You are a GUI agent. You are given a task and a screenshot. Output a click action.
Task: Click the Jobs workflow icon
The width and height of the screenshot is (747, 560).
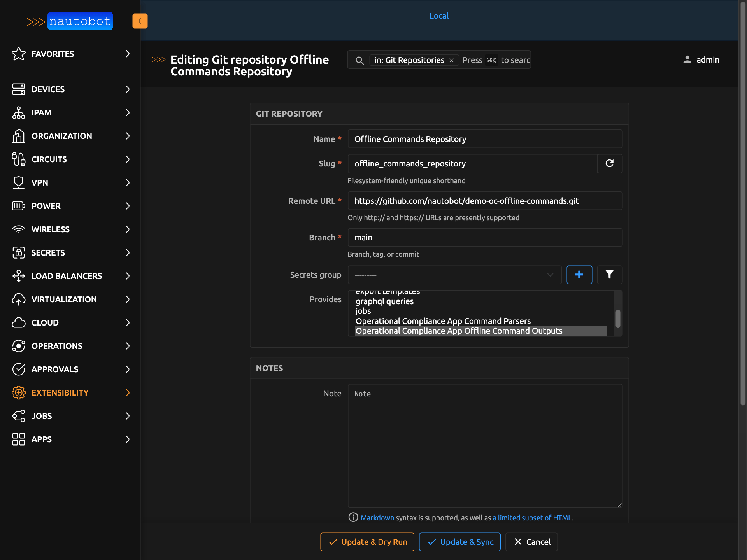[x=19, y=416]
